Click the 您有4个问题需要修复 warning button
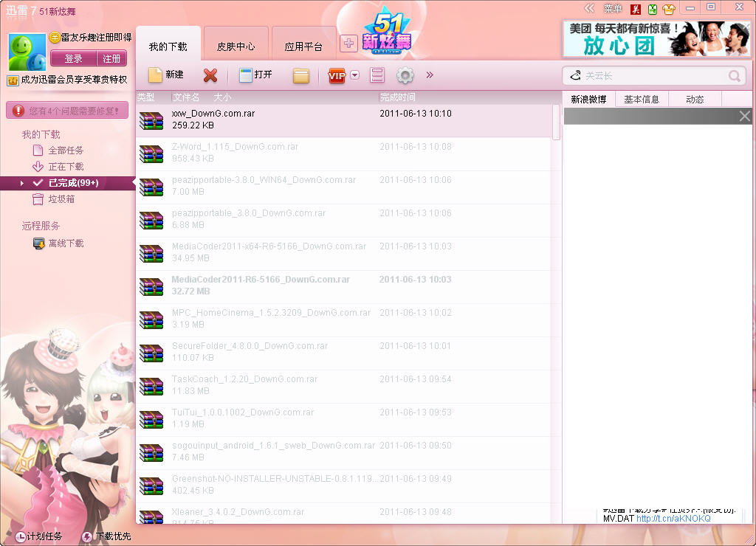 (x=67, y=111)
